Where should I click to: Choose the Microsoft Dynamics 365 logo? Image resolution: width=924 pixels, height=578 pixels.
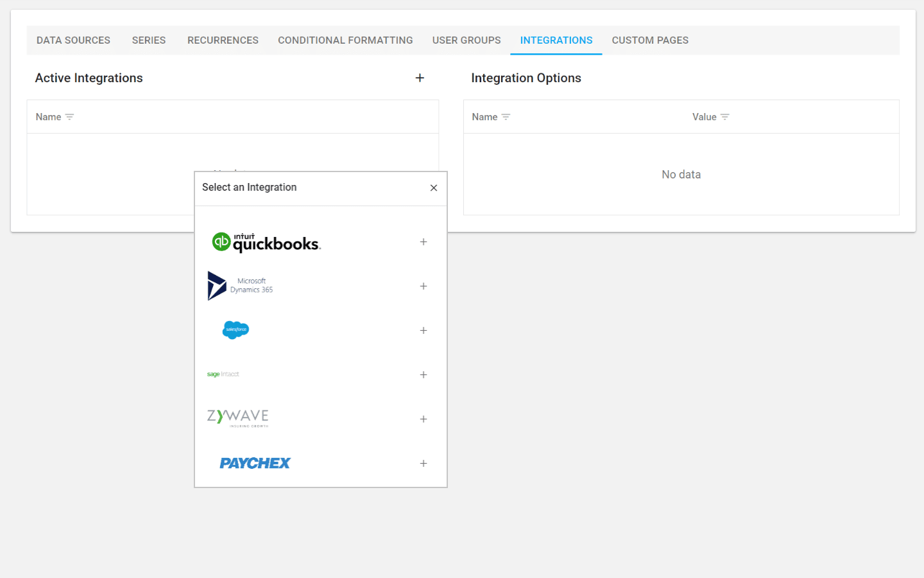pos(241,285)
